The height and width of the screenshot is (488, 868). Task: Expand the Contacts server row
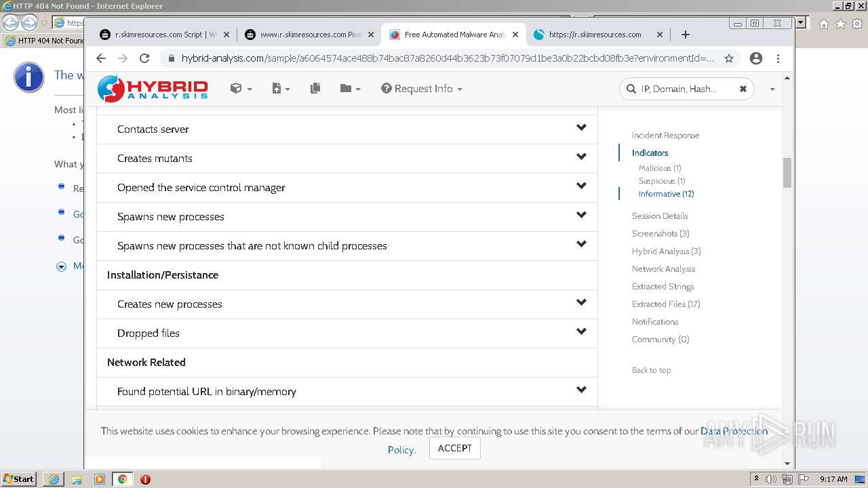point(347,129)
